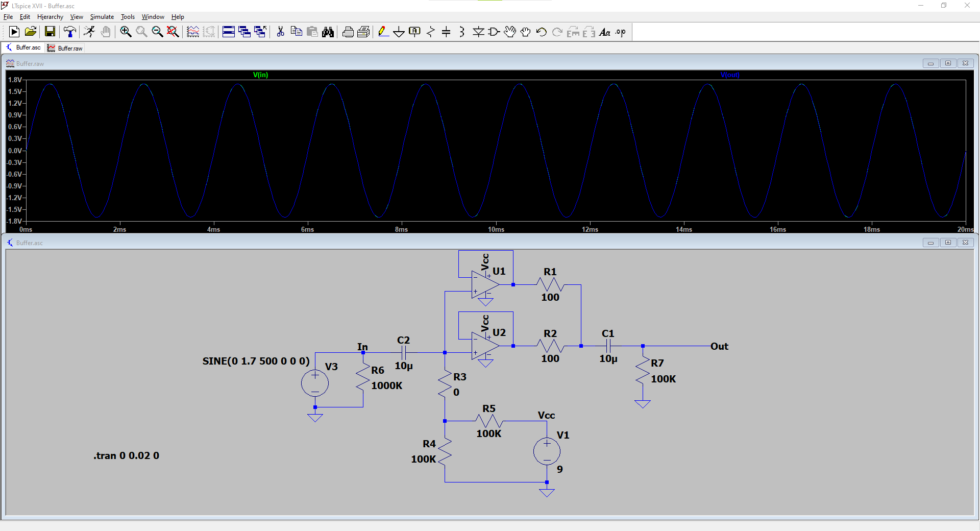The width and height of the screenshot is (980, 531).
Task: Click the .tran 0 0.02 0 directive
Action: point(126,455)
